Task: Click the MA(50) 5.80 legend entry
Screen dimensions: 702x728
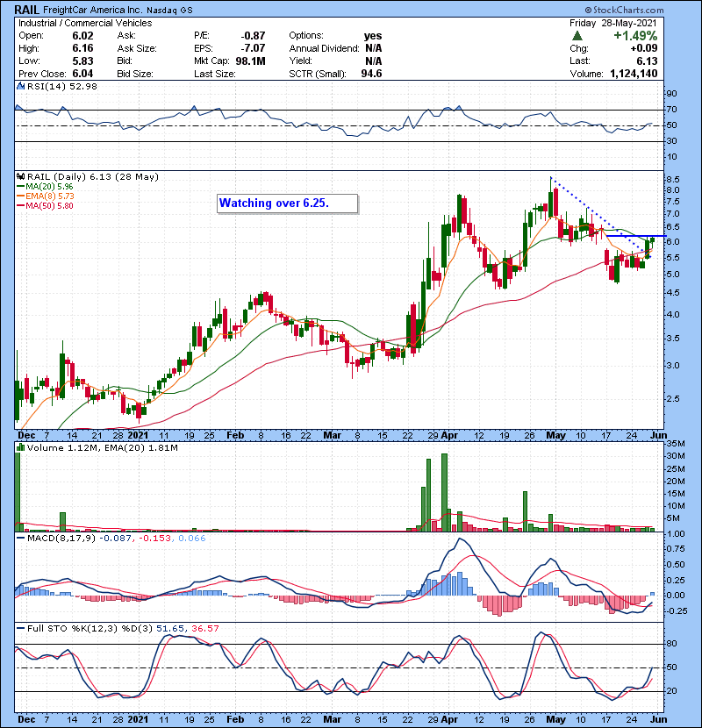Action: click(x=45, y=205)
